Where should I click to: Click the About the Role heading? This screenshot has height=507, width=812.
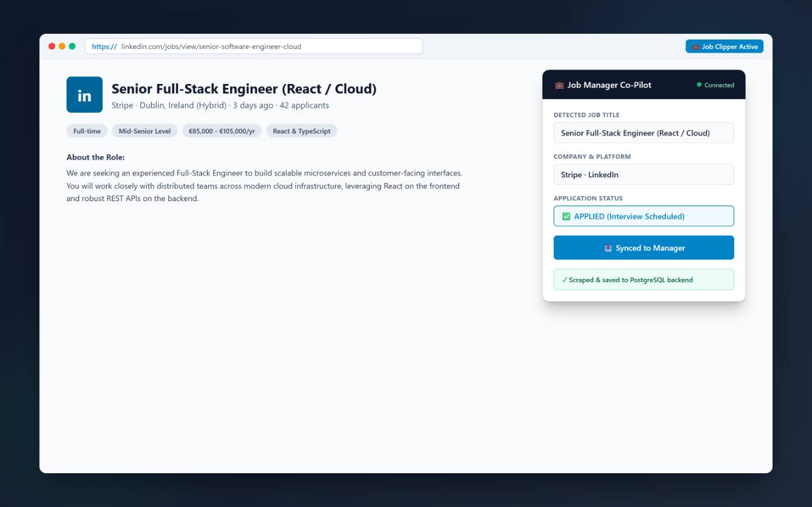(x=95, y=157)
